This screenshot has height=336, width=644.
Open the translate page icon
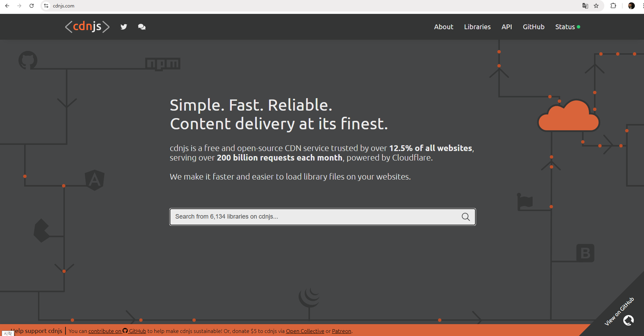click(585, 6)
